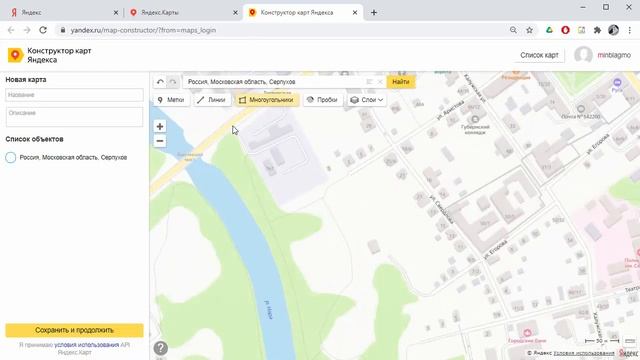Click the Городские бани map marker
Image resolution: width=640 pixels, height=360 pixels.
527,333
